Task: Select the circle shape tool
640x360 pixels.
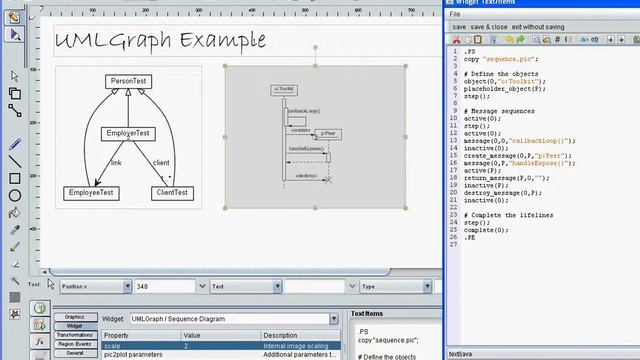Action: pos(15,196)
